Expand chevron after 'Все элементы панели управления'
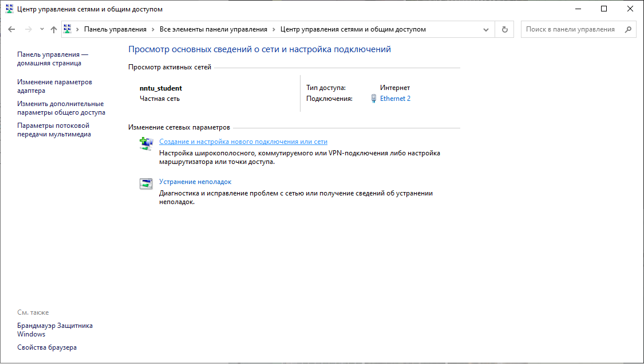 [274, 30]
